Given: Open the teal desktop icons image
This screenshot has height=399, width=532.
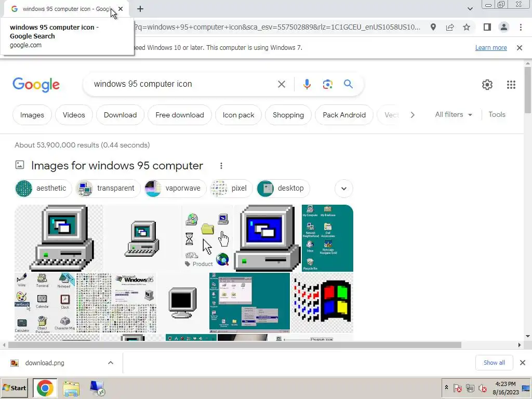Looking at the screenshot, I should 327,238.
